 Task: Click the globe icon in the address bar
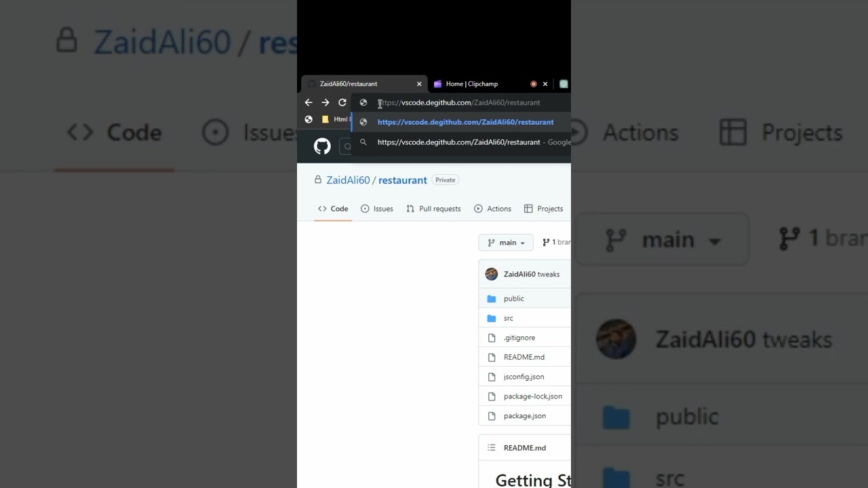(x=363, y=102)
